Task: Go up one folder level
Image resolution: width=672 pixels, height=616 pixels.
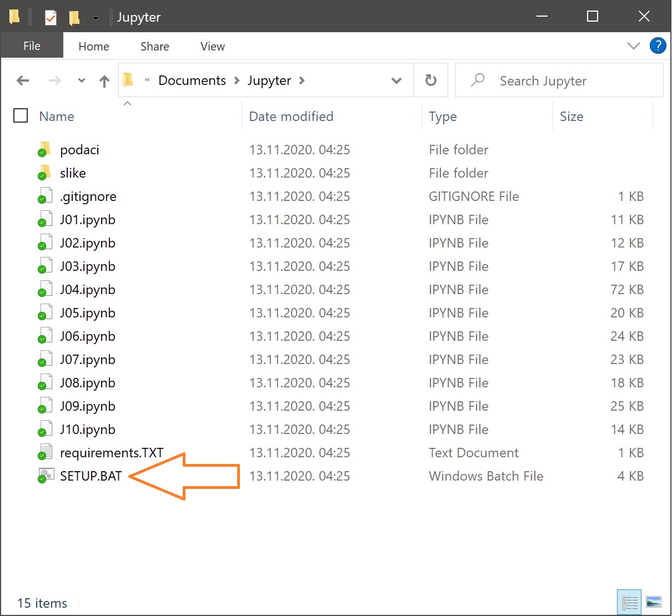Action: (x=104, y=81)
